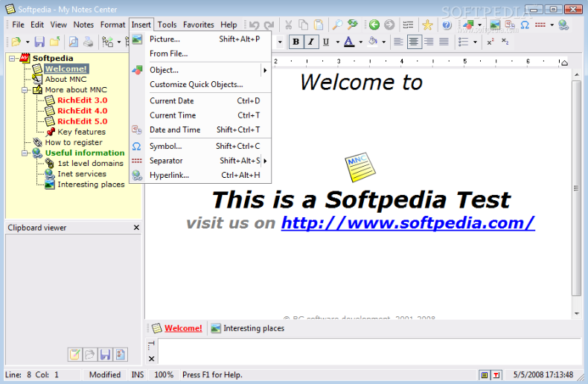
Task: Click the add note tree icon
Action: point(108,42)
